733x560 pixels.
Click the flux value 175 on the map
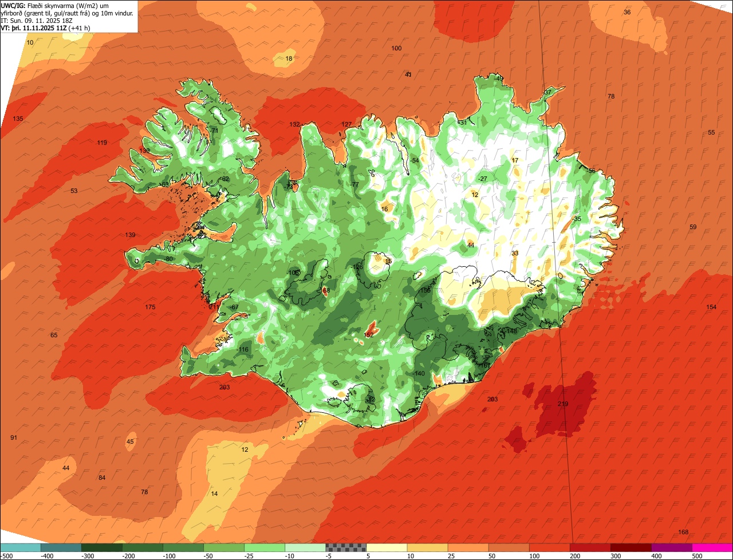150,307
